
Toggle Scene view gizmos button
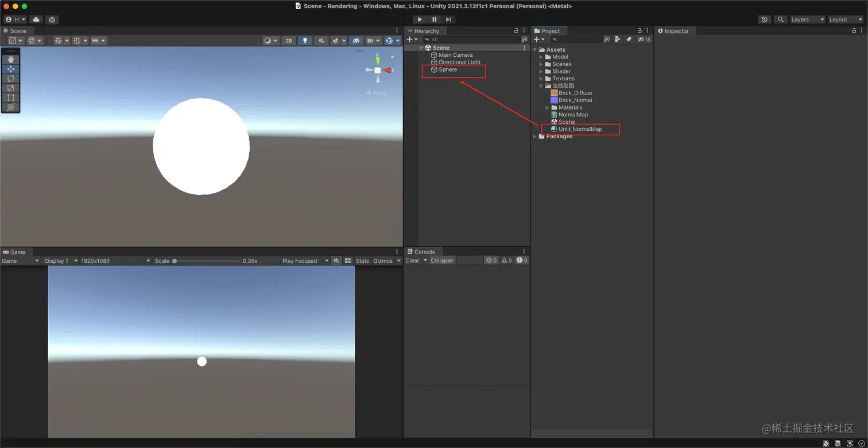coord(390,41)
